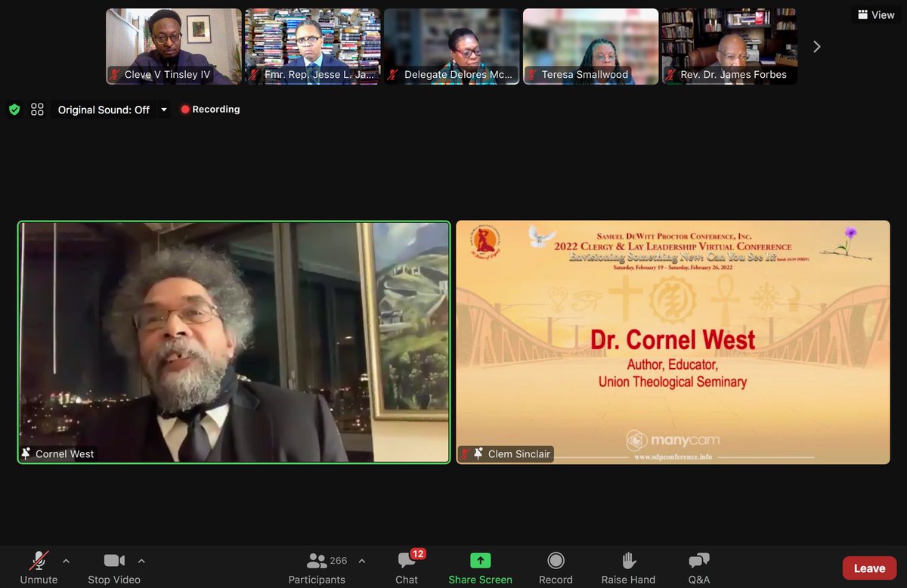This screenshot has height=588, width=907.
Task: Click the Cornel West name label
Action: tap(65, 454)
